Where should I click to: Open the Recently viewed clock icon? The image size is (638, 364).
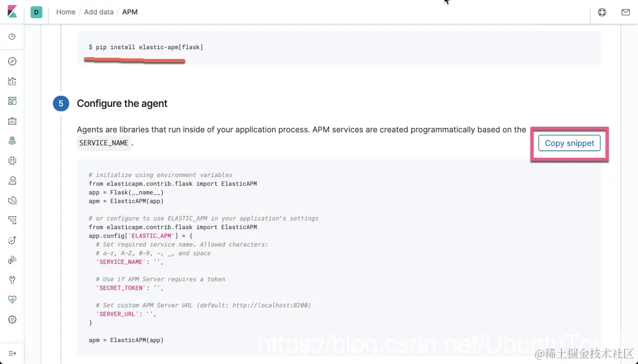pos(12,37)
